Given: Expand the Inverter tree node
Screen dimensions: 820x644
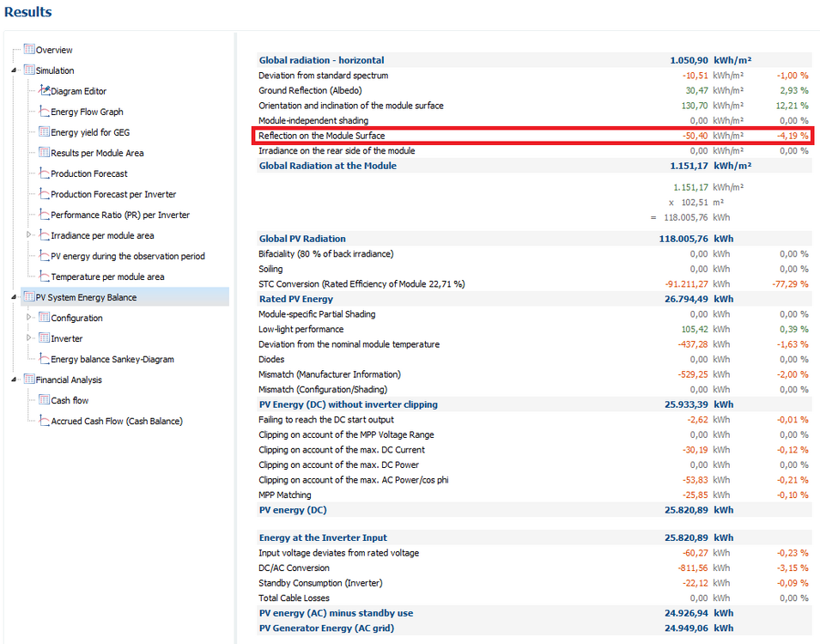Looking at the screenshot, I should (x=29, y=338).
